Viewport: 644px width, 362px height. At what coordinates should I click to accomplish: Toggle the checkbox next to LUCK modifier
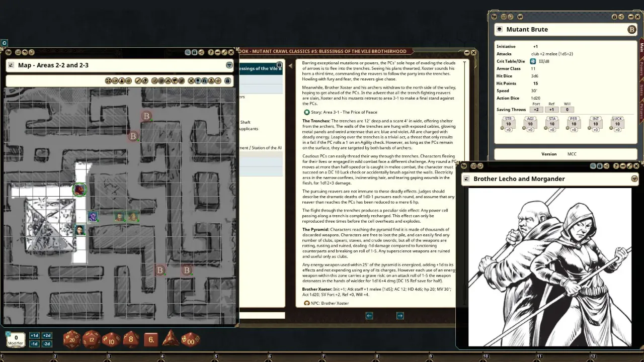tap(611, 128)
